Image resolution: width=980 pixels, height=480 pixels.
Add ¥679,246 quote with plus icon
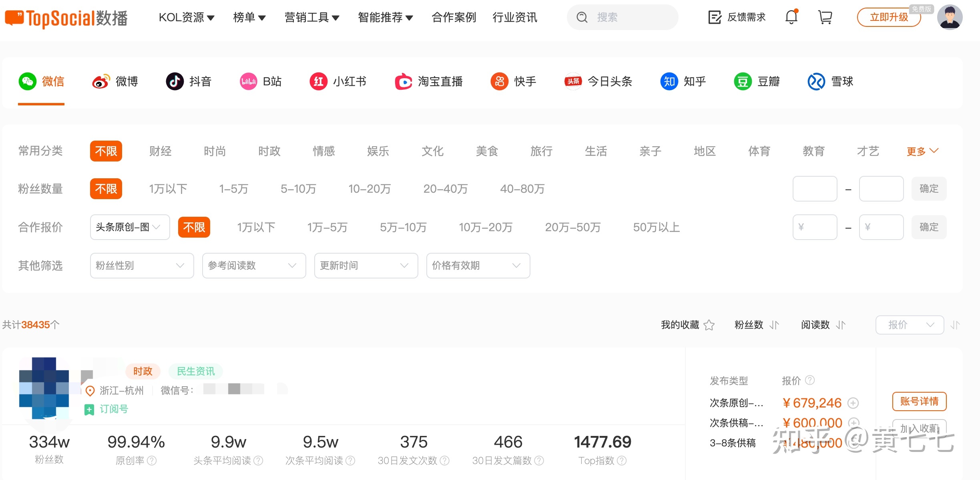pyautogui.click(x=853, y=403)
